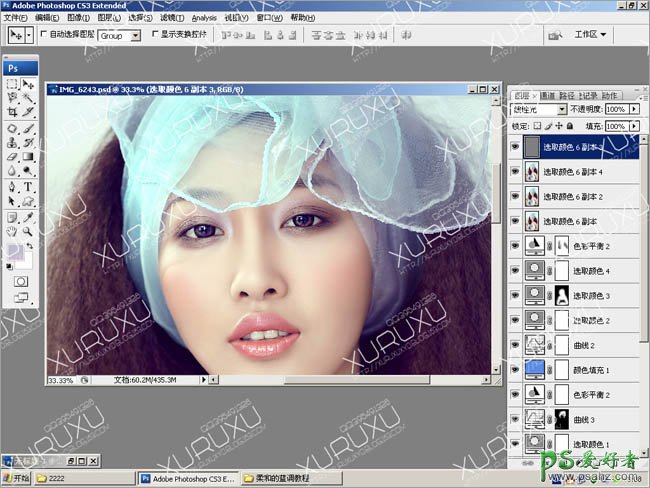This screenshot has width=650, height=488.
Task: Click the 开始 Start button
Action: point(16,478)
